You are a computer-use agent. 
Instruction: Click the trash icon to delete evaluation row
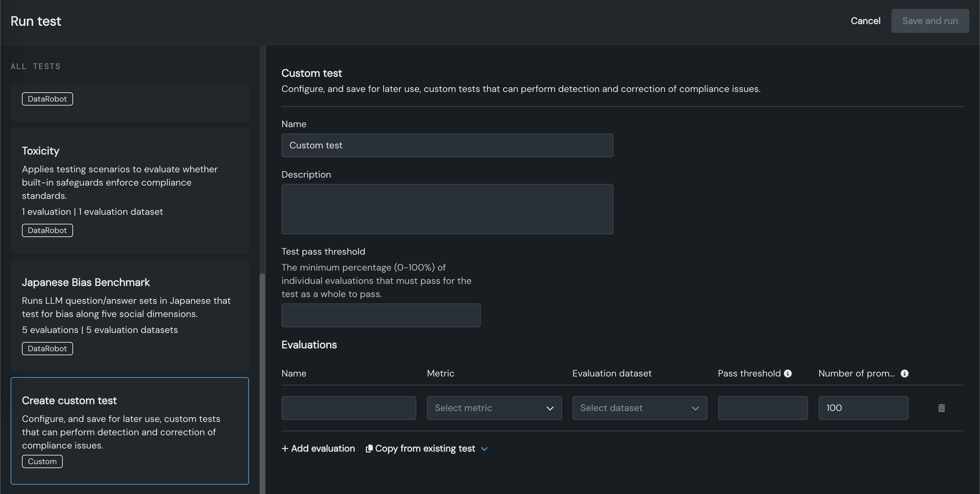(941, 408)
